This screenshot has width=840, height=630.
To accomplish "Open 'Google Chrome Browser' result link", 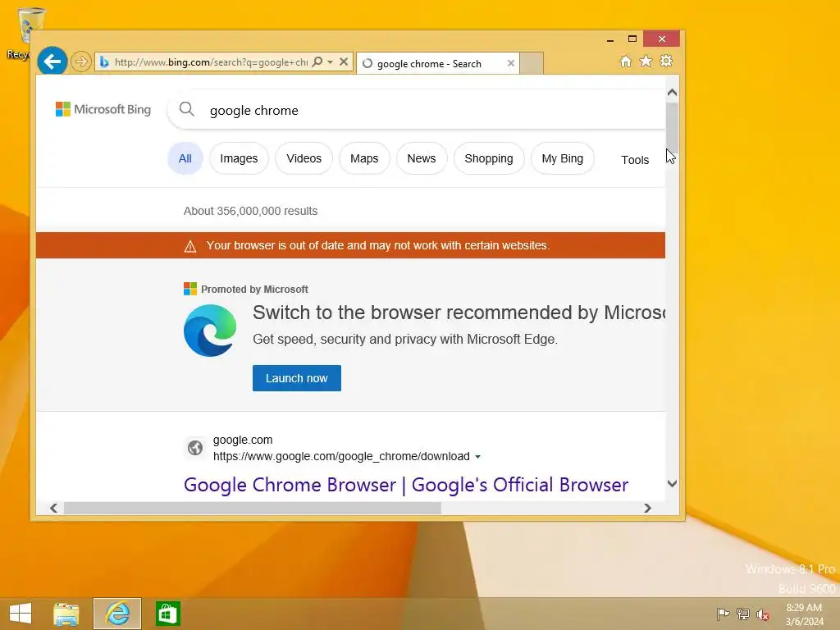I will [x=406, y=485].
